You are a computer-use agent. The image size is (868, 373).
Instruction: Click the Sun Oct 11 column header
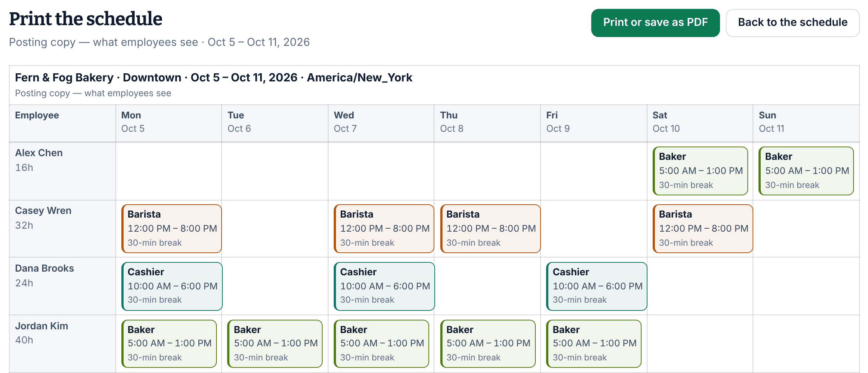coord(806,123)
